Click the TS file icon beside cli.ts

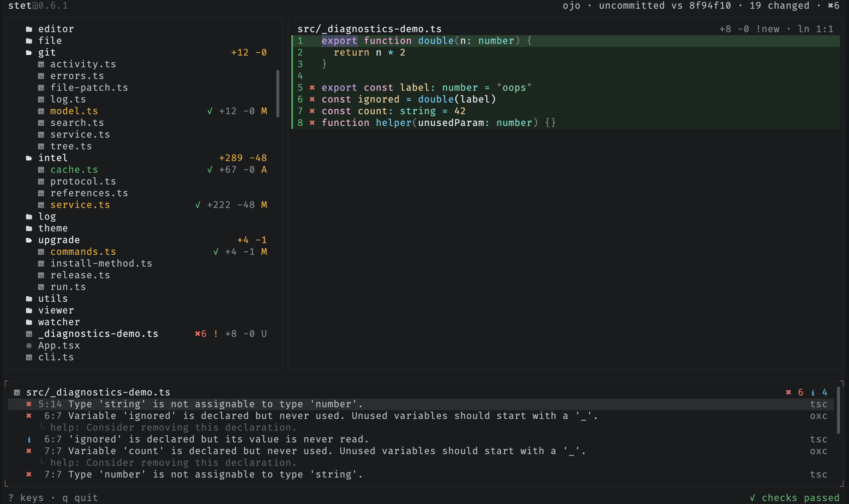[29, 358]
